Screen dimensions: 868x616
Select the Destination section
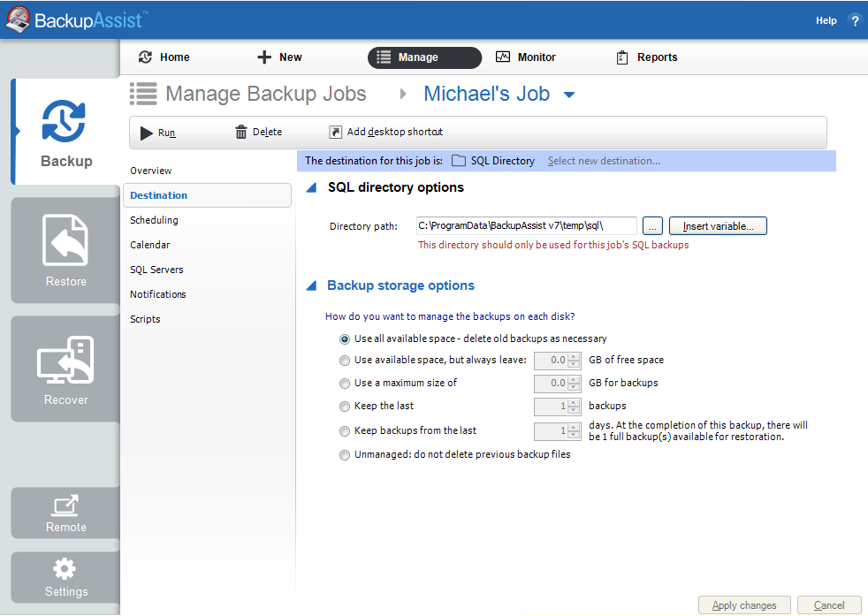207,195
